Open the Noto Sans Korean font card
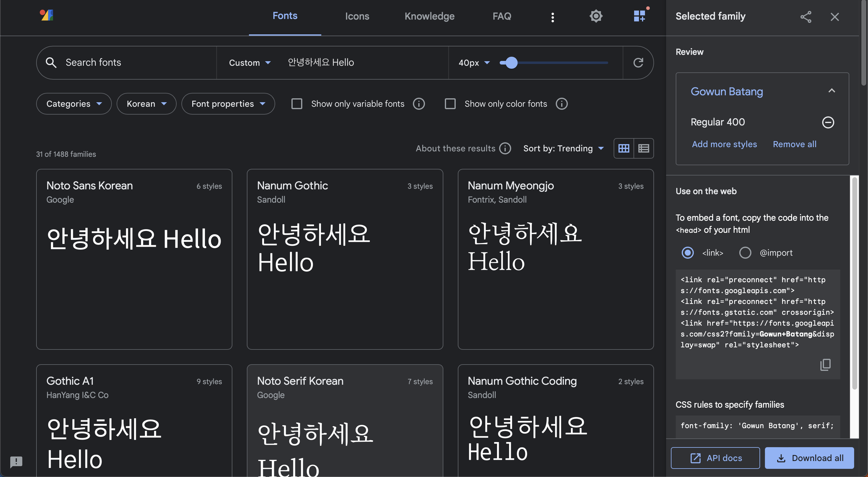 point(134,259)
